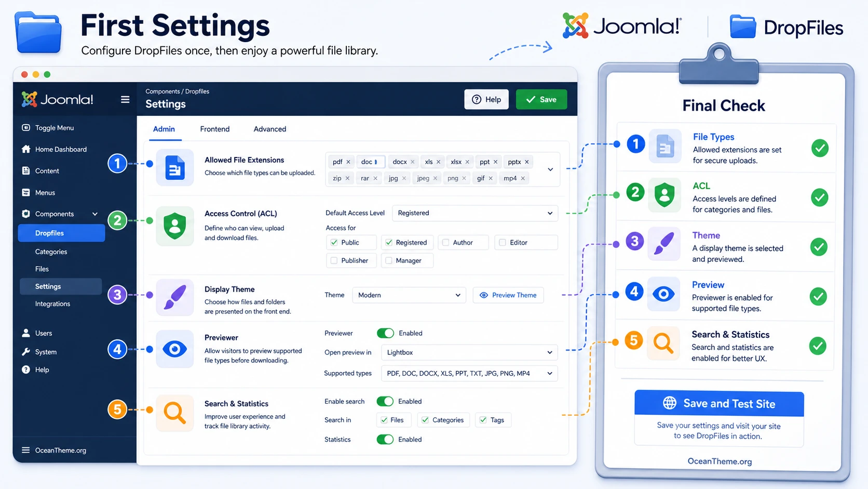
Task: Click the Toggle Menu icon in sidebar
Action: click(26, 128)
